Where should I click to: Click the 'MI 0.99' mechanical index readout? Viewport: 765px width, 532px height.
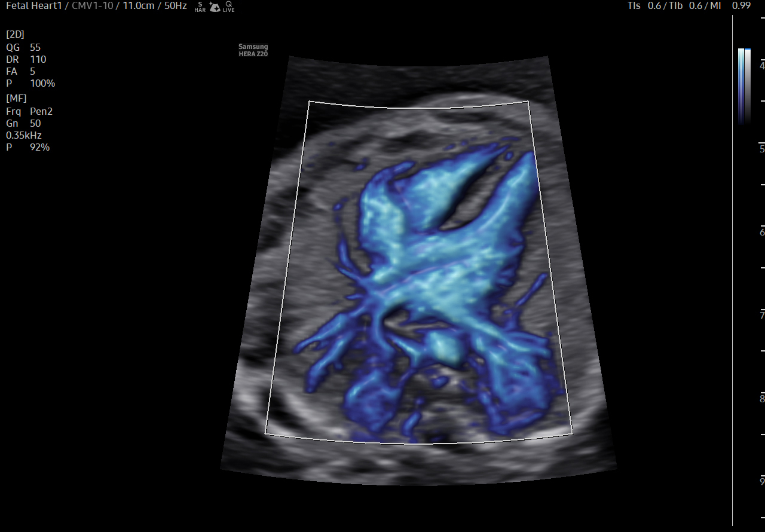(x=731, y=5)
